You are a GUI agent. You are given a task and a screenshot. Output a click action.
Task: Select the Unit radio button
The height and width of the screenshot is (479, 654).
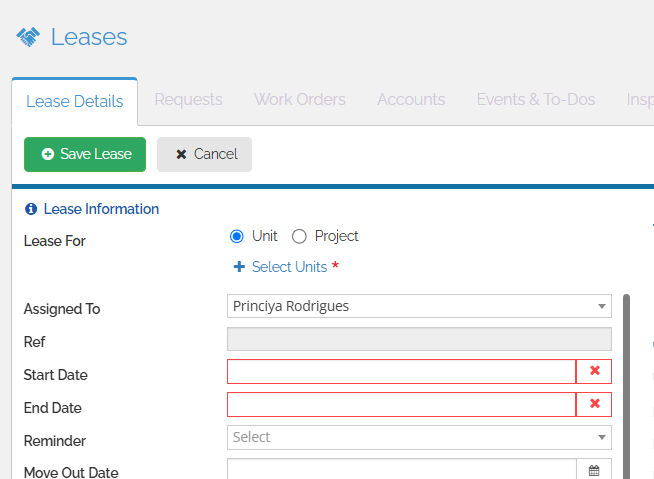(x=237, y=237)
